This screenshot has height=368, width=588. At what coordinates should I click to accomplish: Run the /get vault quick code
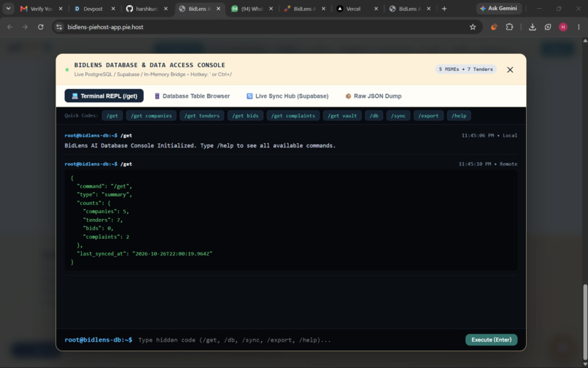(x=342, y=115)
